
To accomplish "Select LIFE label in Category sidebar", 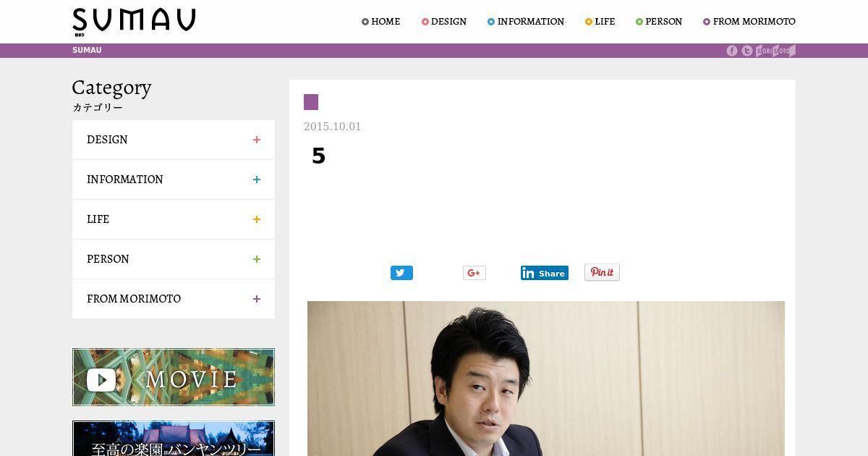I will [98, 219].
